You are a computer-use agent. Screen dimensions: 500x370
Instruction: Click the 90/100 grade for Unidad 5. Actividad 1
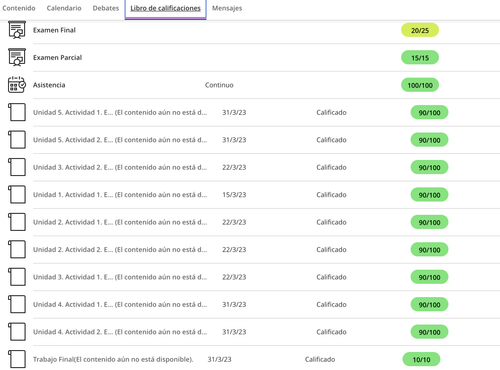[429, 112]
